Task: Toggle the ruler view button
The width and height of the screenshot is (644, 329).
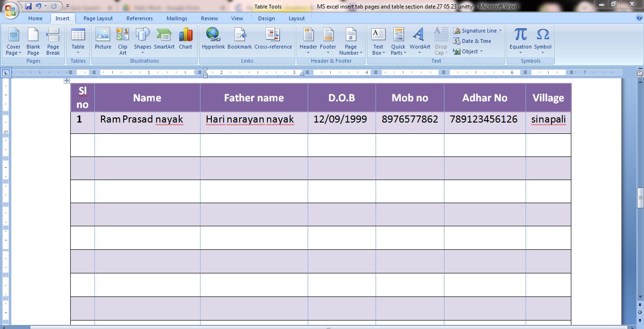Action: 640,74
